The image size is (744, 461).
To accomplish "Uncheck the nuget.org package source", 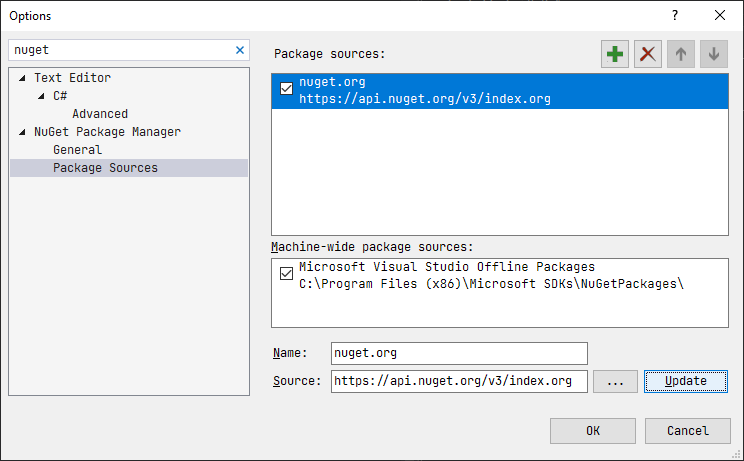I will [x=287, y=89].
